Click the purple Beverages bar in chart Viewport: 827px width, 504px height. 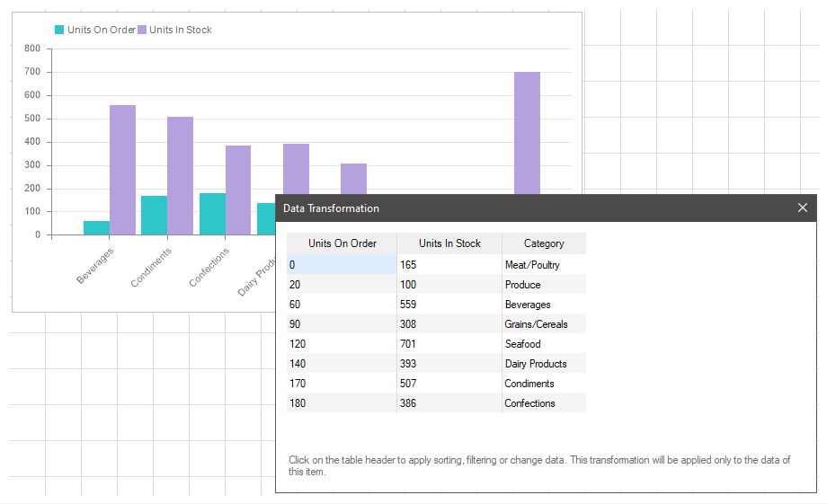pos(123,171)
